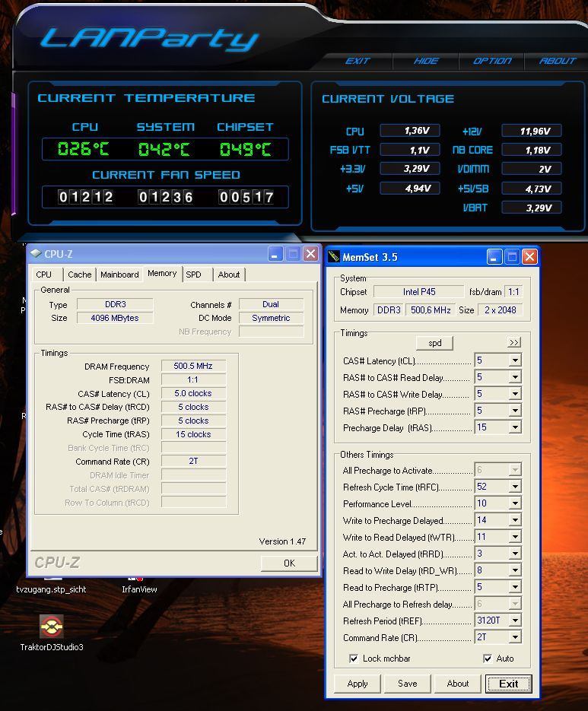Click the spd button in MemSet

pos(434,343)
